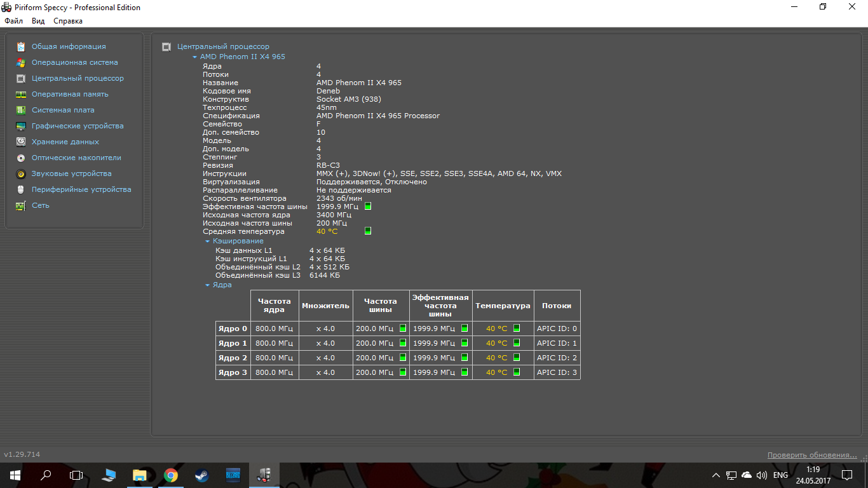
Task: Click the Ядро 2 row label
Action: [233, 358]
